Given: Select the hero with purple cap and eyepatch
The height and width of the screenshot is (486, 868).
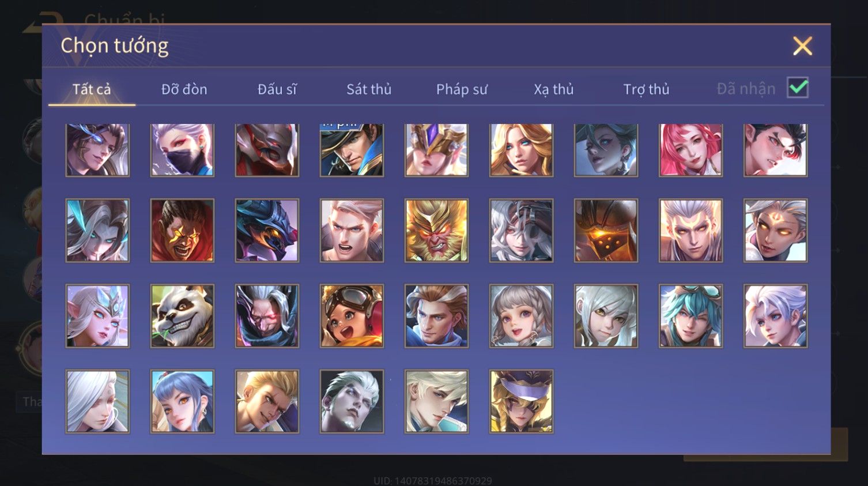Looking at the screenshot, I should 521,401.
